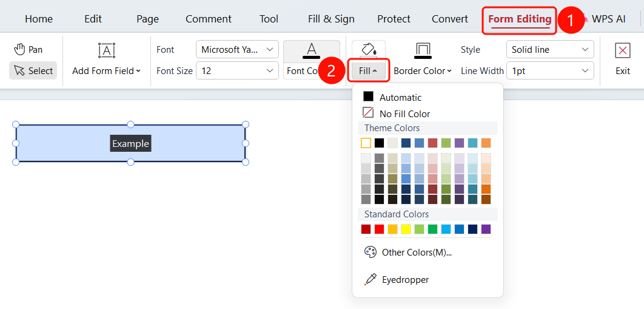The height and width of the screenshot is (309, 644).
Task: Pick bright red standard color
Action: coord(379,229)
